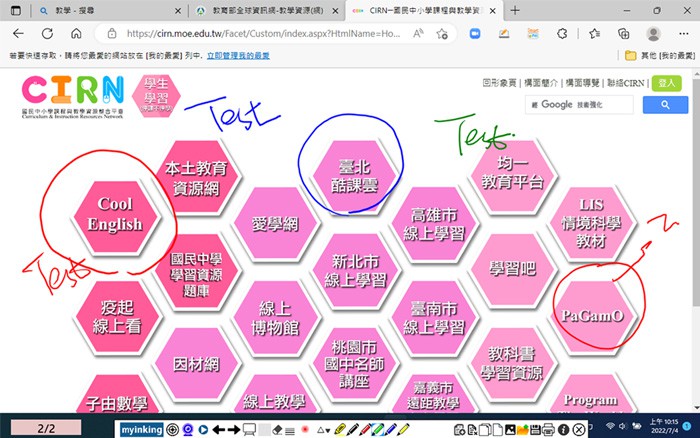Open the Cool English hexagon link
This screenshot has width=700, height=438.
(x=114, y=214)
